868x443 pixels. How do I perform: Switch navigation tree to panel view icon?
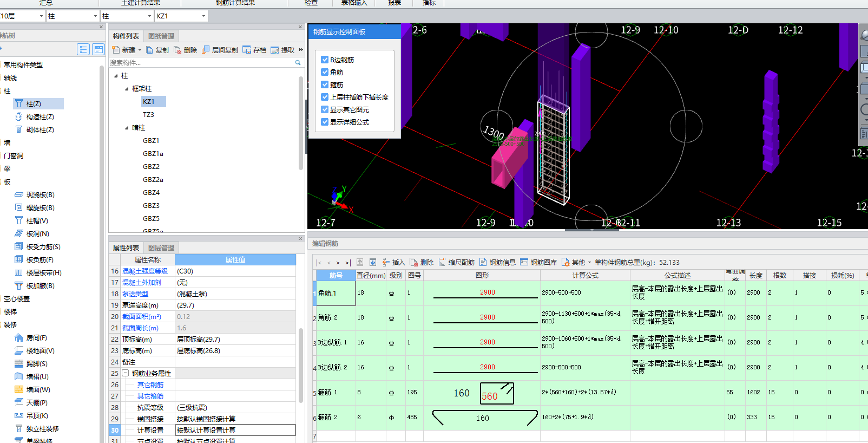98,49
